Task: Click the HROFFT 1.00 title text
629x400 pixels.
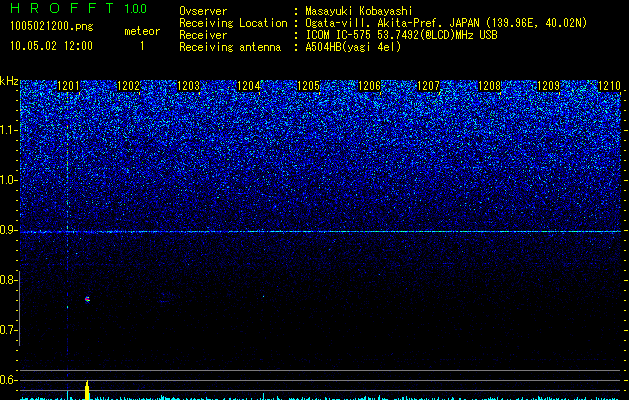Action: coord(78,8)
